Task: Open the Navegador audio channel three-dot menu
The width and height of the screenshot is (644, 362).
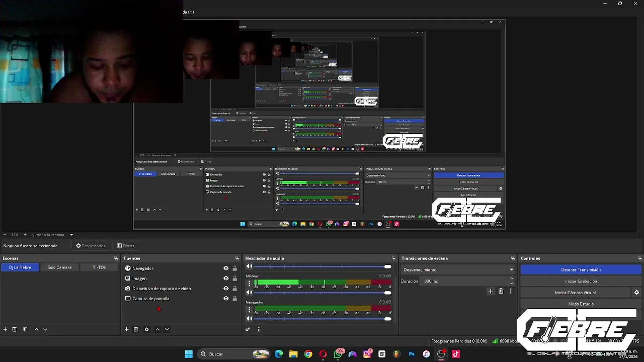Action: [x=249, y=310]
